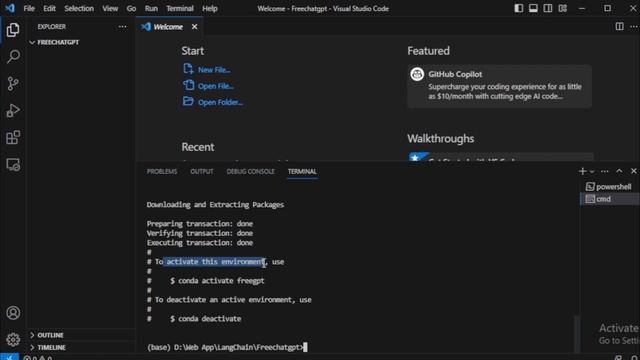Open the Extensions view icon
The height and width of the screenshot is (360, 640).
coord(13,138)
